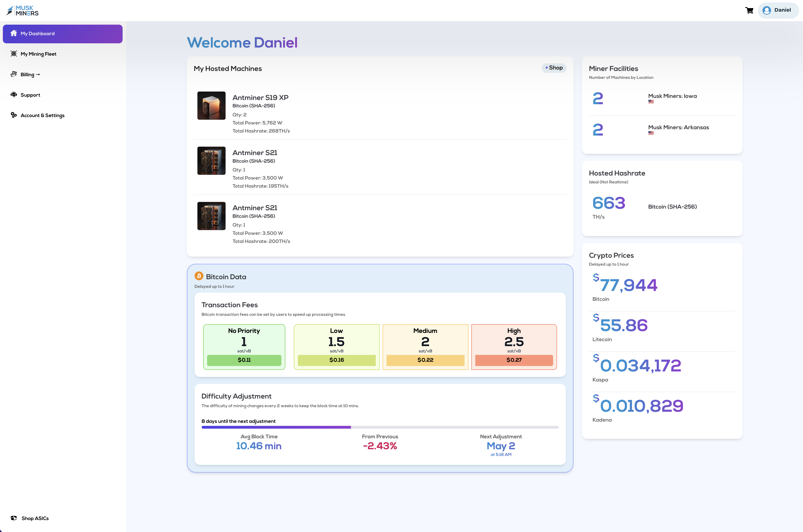Click the Musk Miners logo
This screenshot has width=803, height=532.
click(22, 11)
